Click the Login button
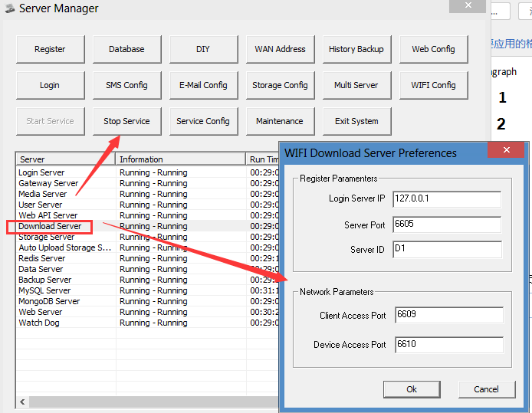 point(51,85)
